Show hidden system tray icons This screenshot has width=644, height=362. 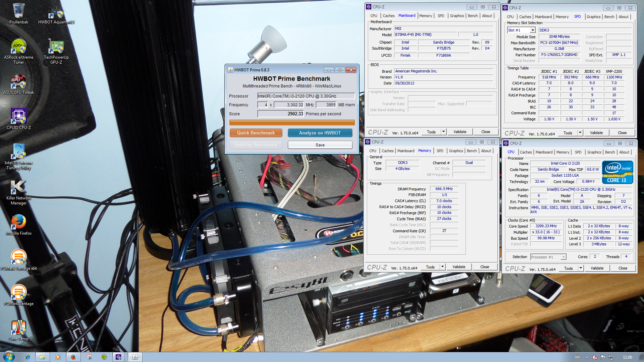[x=587, y=357]
